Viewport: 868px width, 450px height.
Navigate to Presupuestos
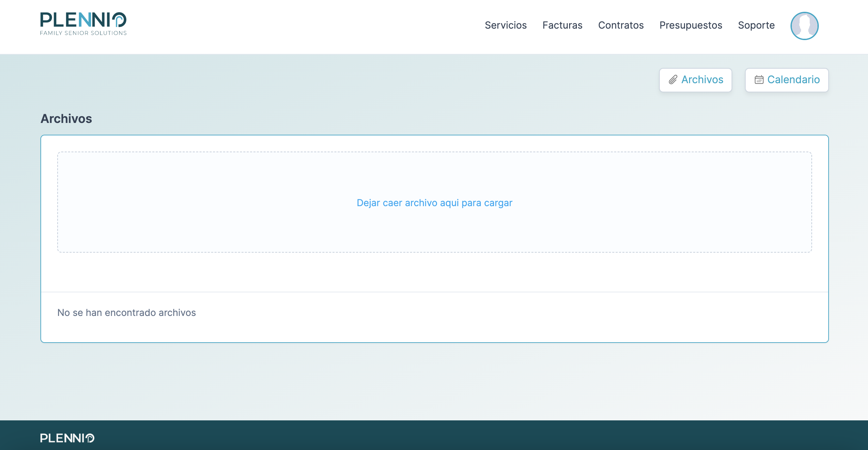pyautogui.click(x=691, y=25)
